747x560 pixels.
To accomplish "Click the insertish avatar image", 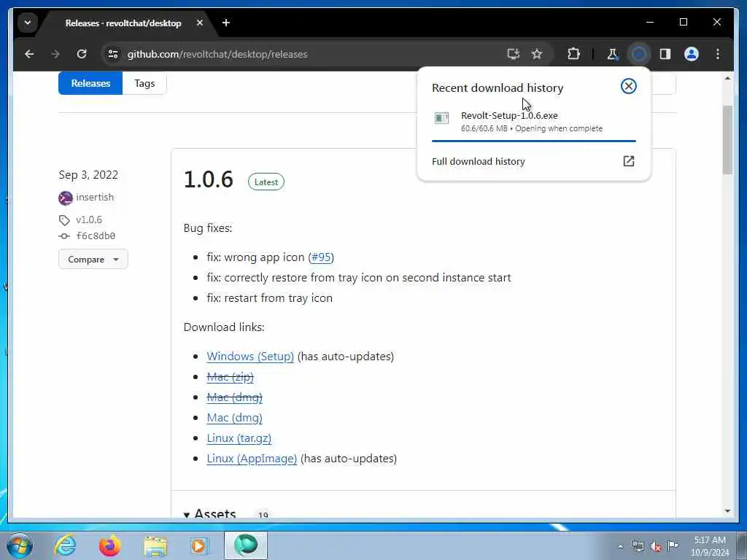I will click(x=65, y=198).
